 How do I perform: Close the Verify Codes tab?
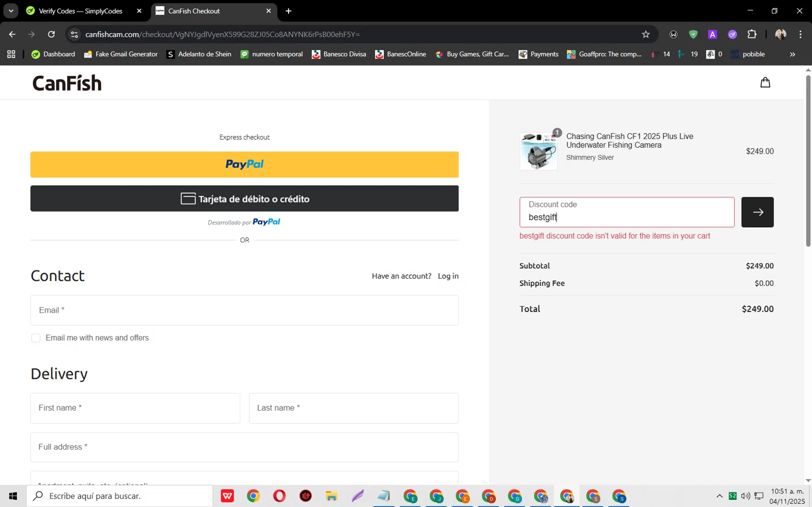coord(139,11)
